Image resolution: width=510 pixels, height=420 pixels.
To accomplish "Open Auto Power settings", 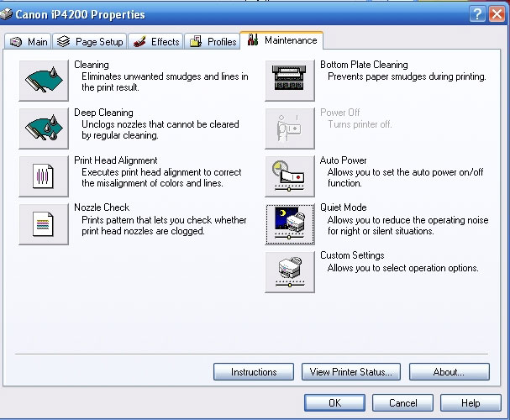I will (x=290, y=176).
